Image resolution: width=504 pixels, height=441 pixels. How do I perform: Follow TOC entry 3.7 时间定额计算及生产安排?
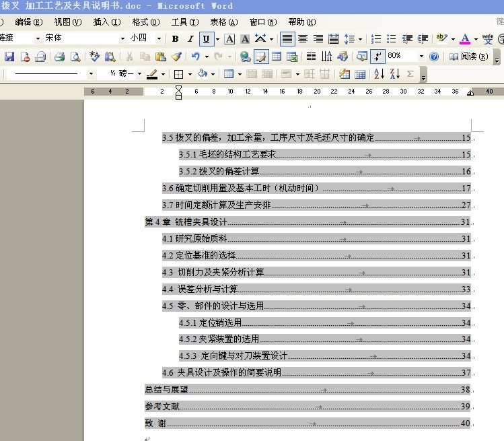tap(316, 205)
